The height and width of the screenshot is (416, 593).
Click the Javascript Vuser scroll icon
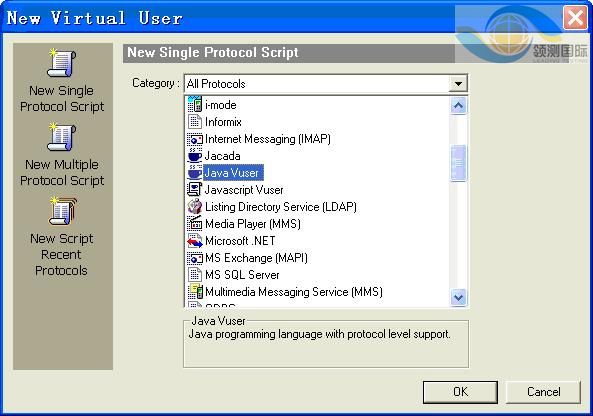[x=195, y=189]
